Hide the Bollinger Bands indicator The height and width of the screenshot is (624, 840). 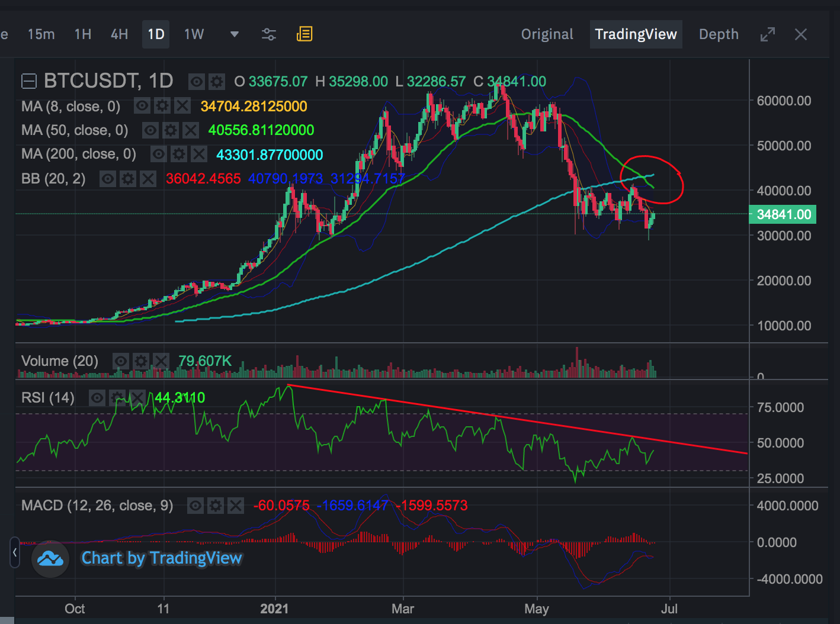(108, 179)
